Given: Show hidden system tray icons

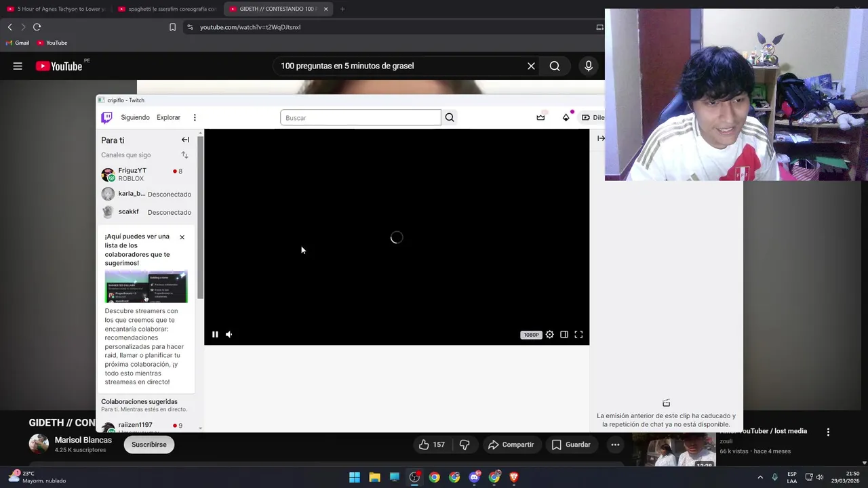Looking at the screenshot, I should (760, 477).
